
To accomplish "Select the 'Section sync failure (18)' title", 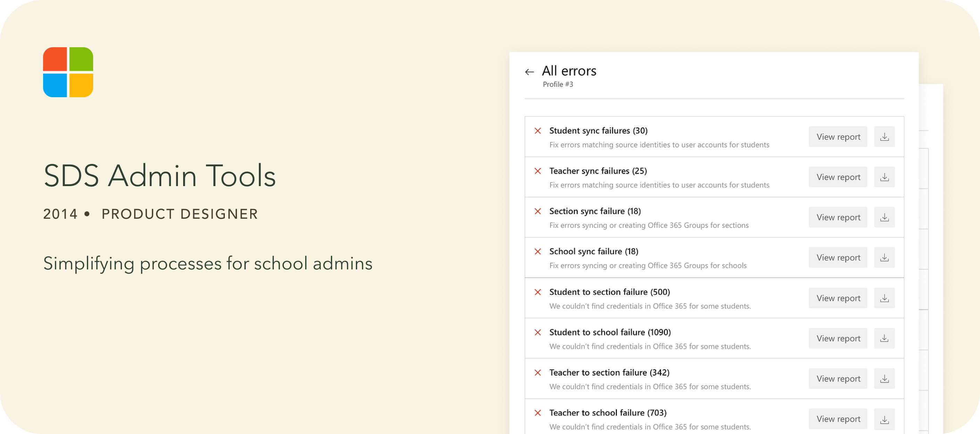I will (x=595, y=211).
